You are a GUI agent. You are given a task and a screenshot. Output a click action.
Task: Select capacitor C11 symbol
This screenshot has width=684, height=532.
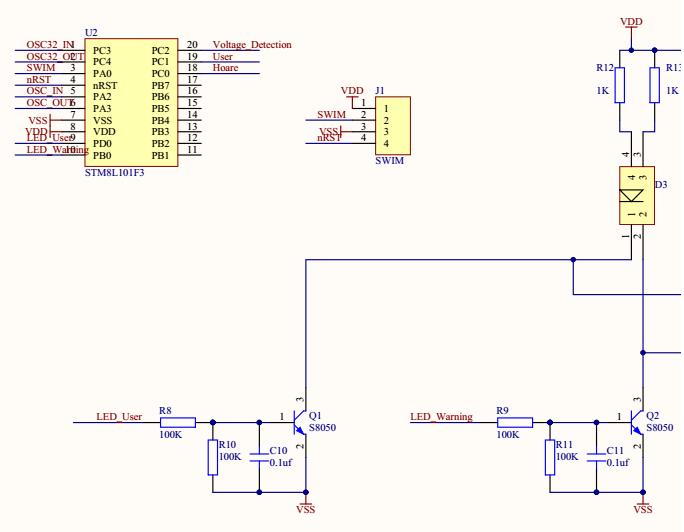pyautogui.click(x=596, y=457)
